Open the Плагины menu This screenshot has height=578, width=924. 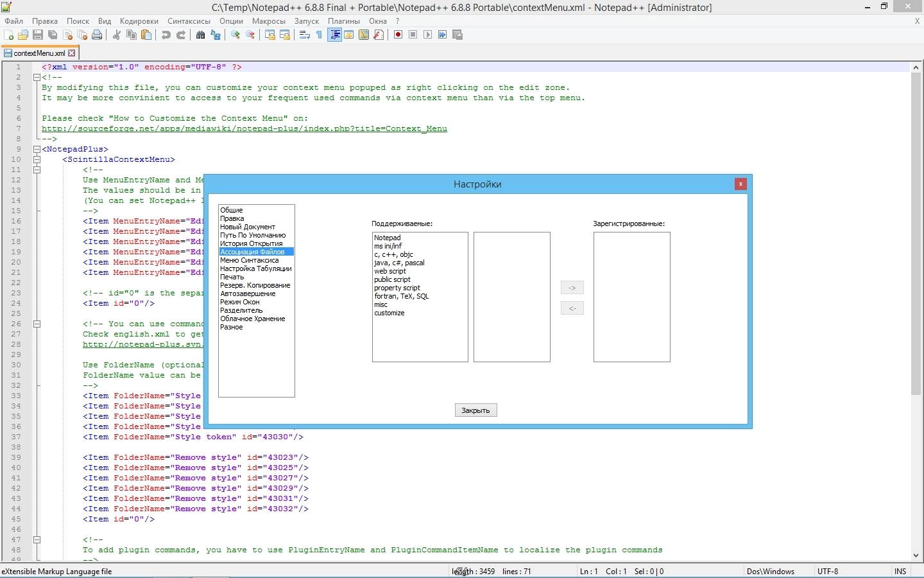tap(344, 21)
